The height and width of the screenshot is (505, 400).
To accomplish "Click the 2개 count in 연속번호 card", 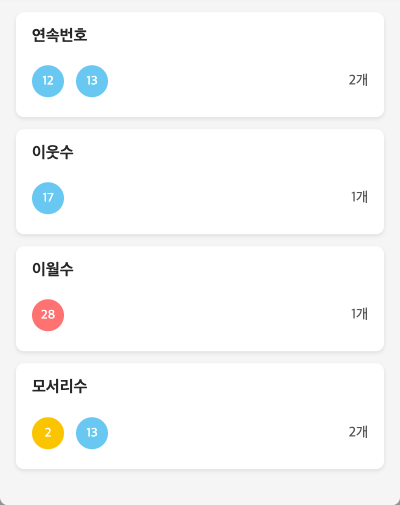I will (x=358, y=80).
